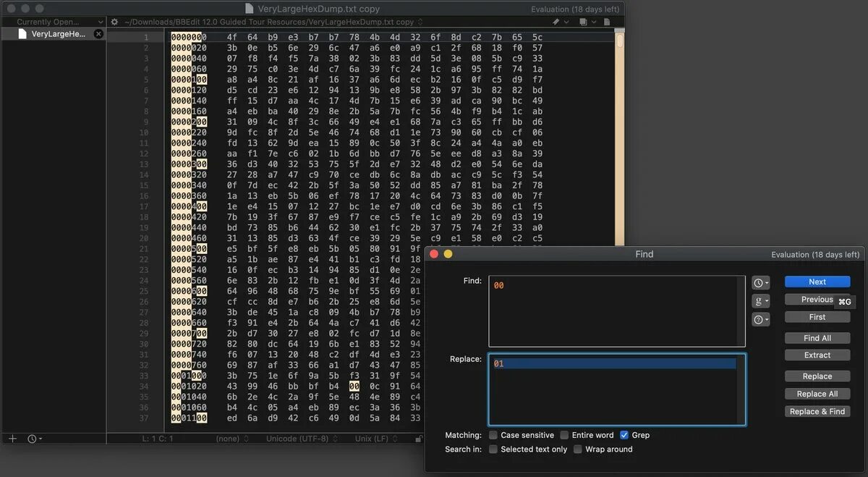Toggle the document lock icon in status bar
The image size is (868, 477).
(x=419, y=439)
